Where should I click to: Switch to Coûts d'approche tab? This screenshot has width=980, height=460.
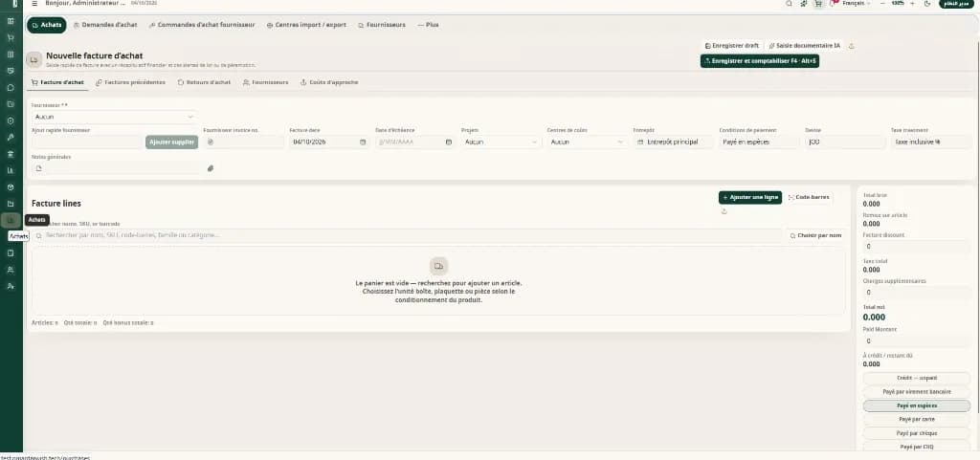click(x=329, y=81)
